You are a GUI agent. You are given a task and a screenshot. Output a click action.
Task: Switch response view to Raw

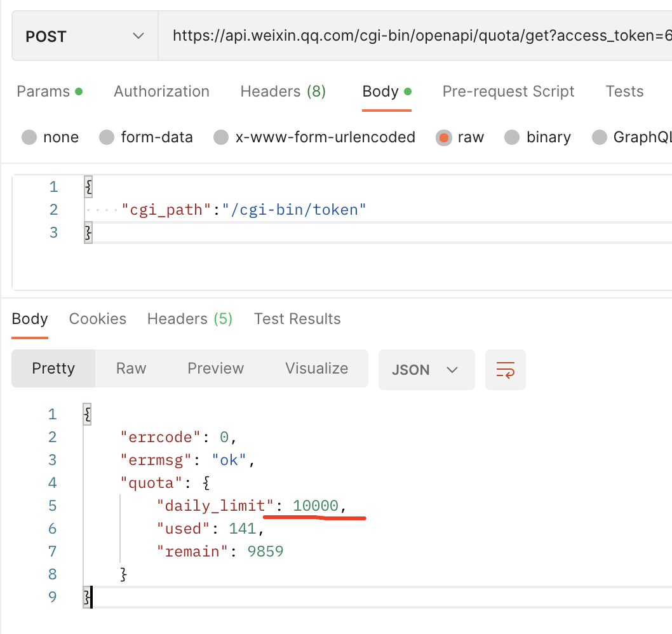pos(131,368)
